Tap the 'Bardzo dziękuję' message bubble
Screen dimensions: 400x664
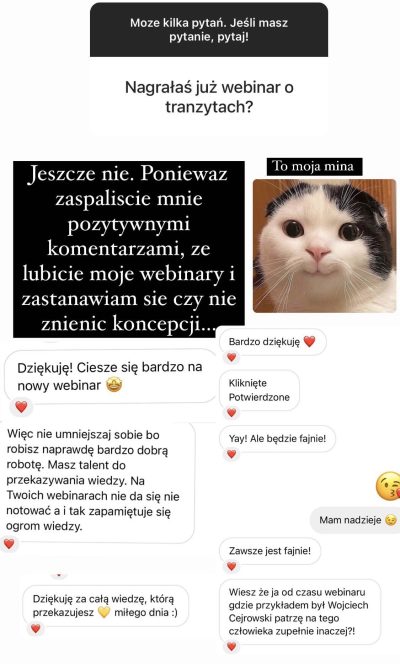(x=273, y=342)
